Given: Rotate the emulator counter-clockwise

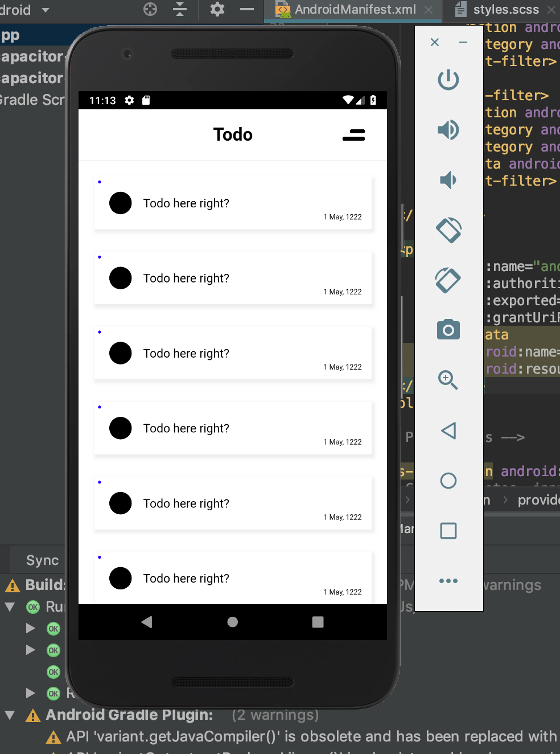Looking at the screenshot, I should [x=448, y=230].
